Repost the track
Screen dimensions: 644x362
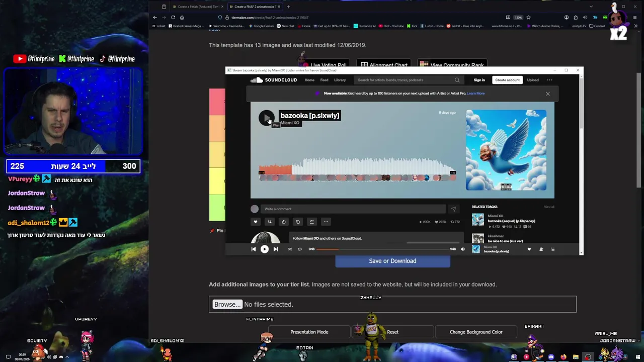pos(270,222)
